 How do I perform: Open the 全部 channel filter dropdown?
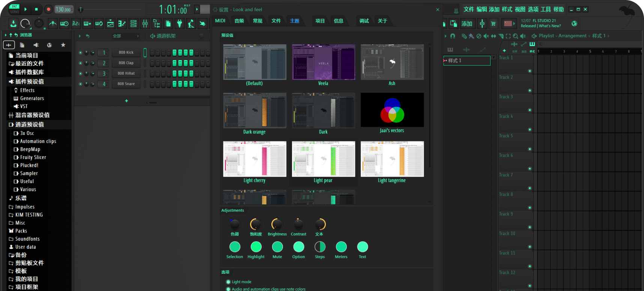[x=126, y=36]
